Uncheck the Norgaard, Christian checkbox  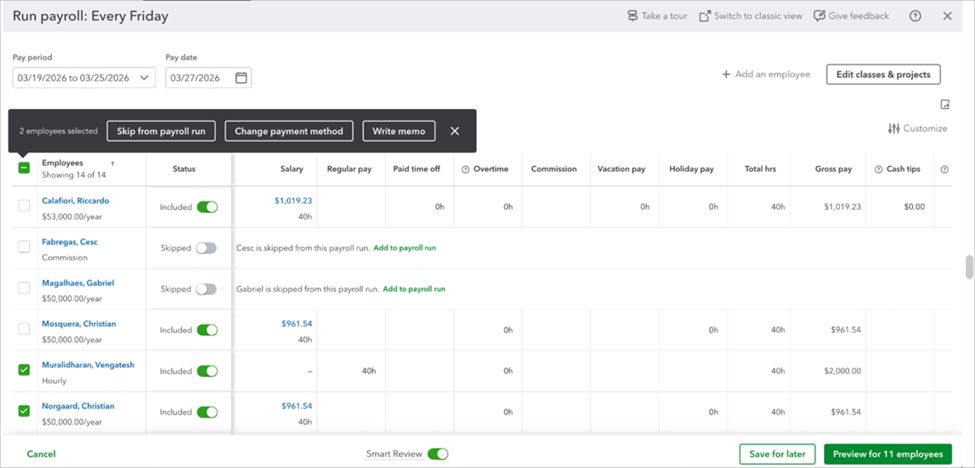coord(24,411)
